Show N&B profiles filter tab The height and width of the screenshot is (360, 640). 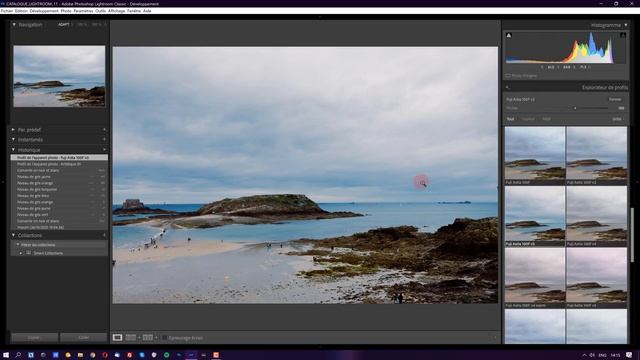(546, 119)
